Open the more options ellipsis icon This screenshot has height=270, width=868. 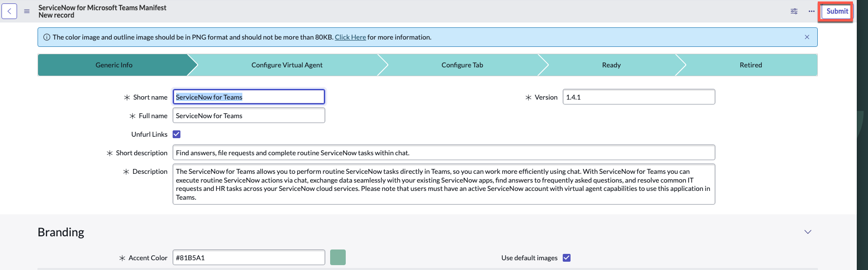pyautogui.click(x=811, y=11)
